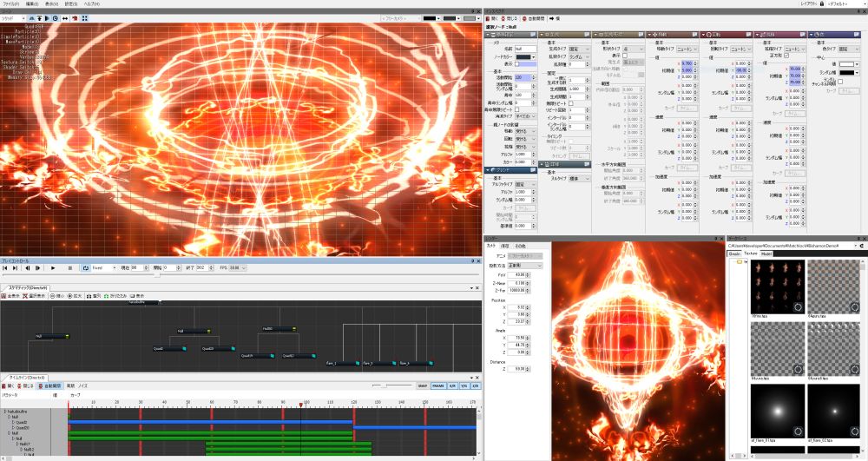Open the 移動タイプ dropdown set to ニュートン
The width and height of the screenshot is (868, 461).
689,49
